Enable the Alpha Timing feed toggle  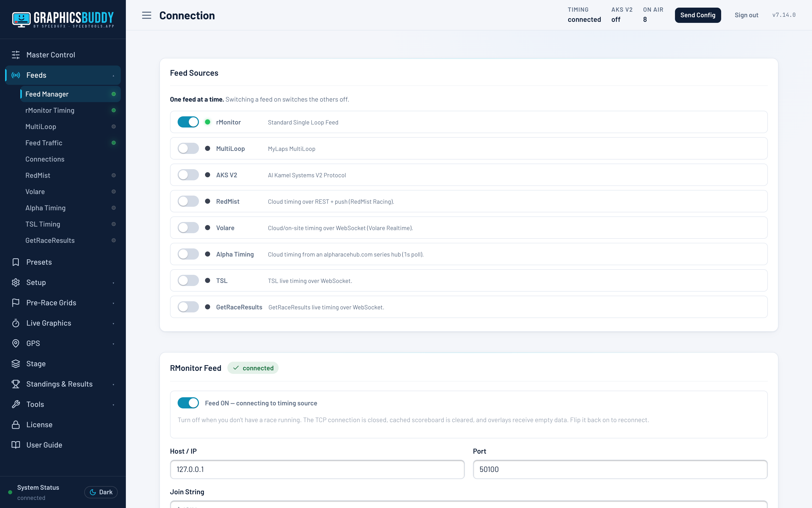click(x=188, y=254)
